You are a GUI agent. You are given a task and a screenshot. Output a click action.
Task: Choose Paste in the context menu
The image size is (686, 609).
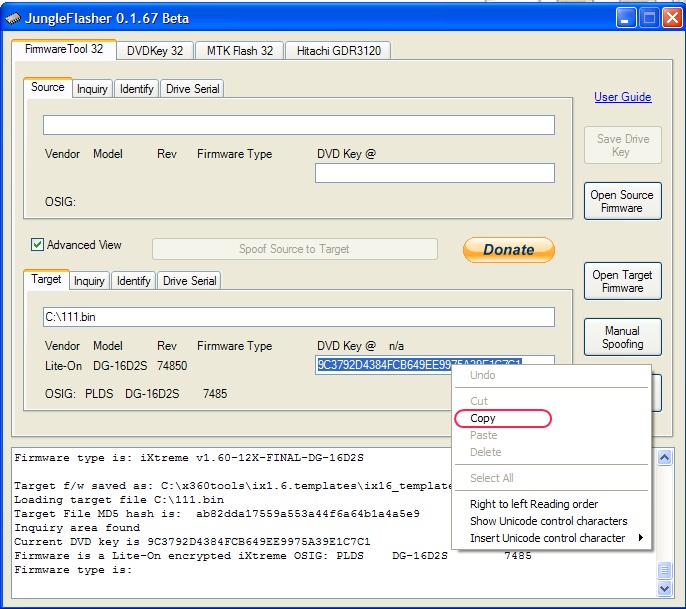pos(551,435)
